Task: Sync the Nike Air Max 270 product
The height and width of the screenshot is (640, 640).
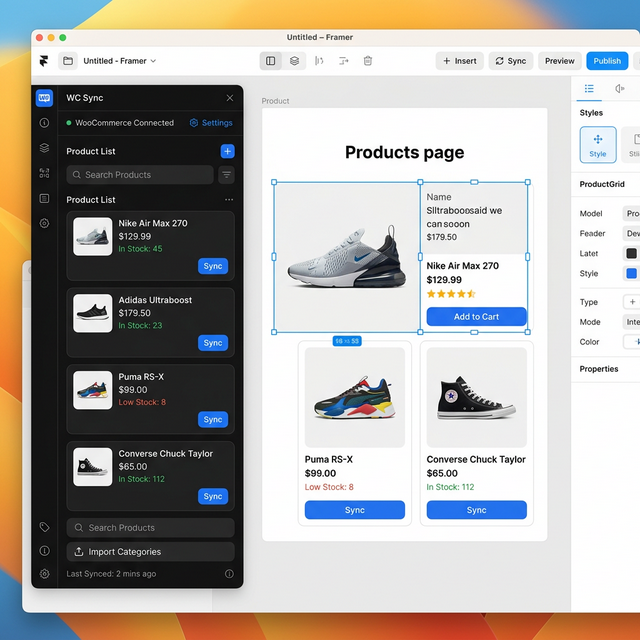Action: tap(213, 266)
